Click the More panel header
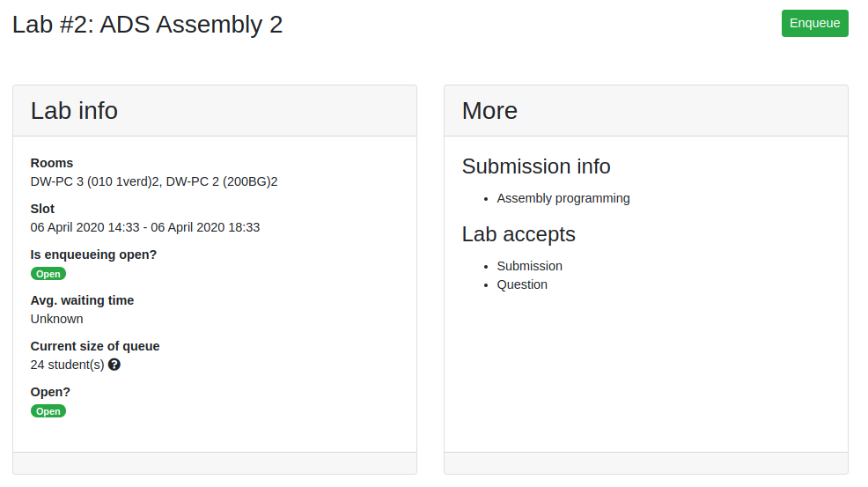 tap(646, 111)
